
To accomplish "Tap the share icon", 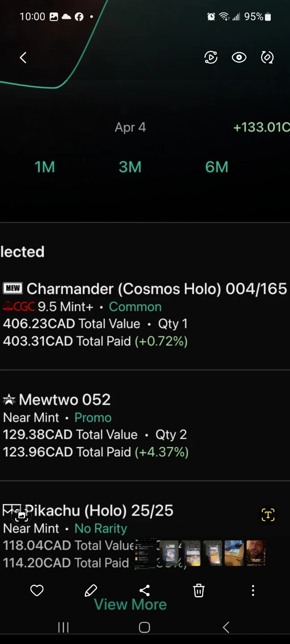I will tap(145, 591).
